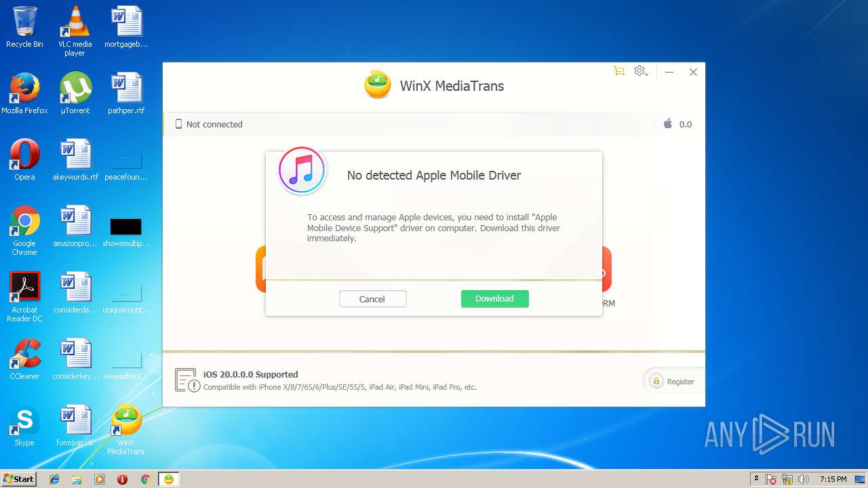Image resolution: width=868 pixels, height=488 pixels.
Task: Open Mozilla Firefox desktop shortcut
Action: (x=24, y=94)
